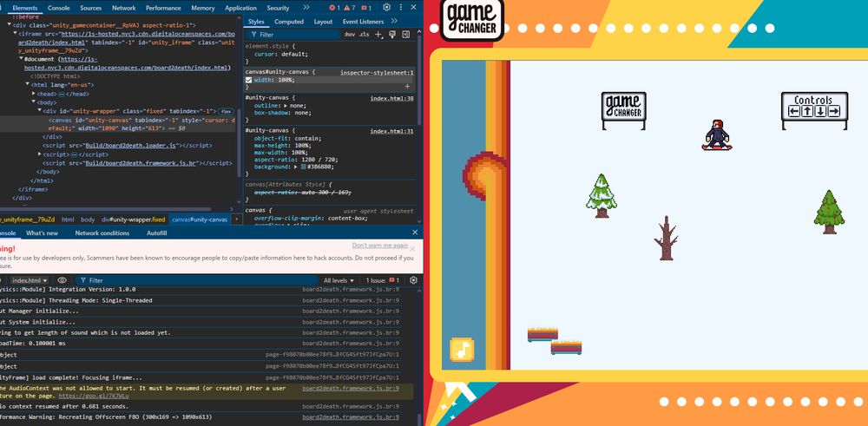Open the Sources tab

pos(90,8)
